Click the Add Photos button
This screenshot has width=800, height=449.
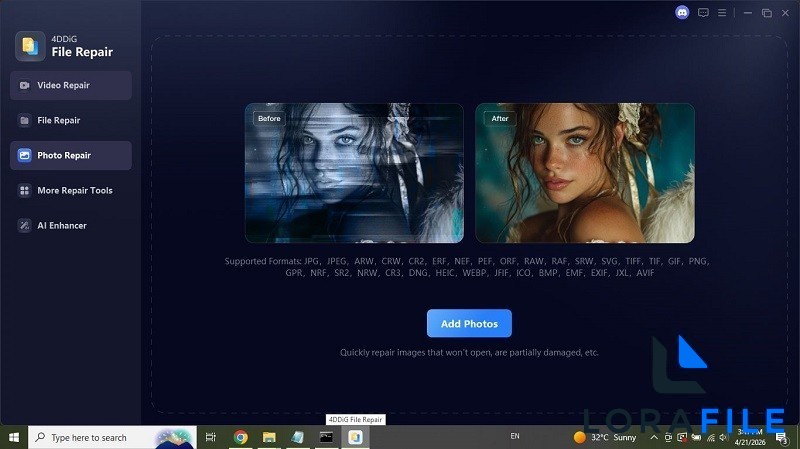[469, 323]
